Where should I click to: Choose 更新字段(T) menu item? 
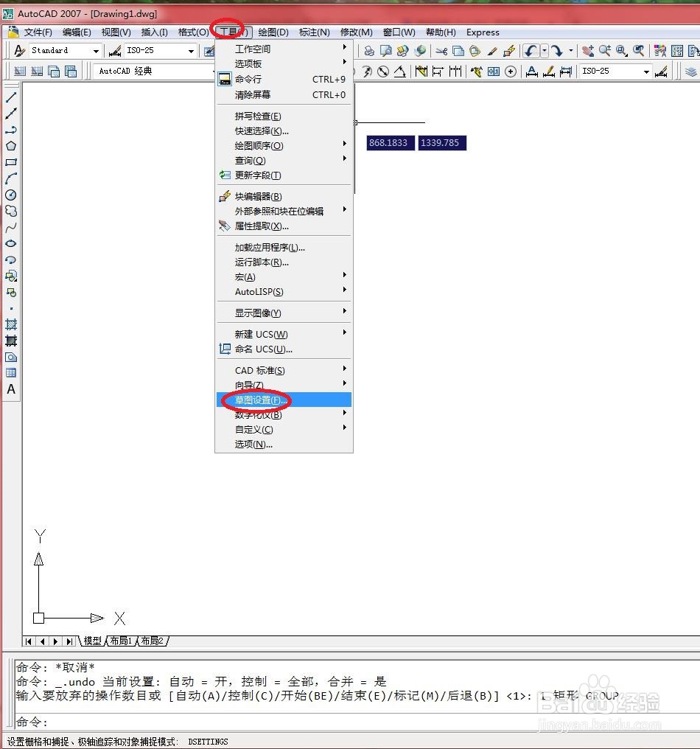(x=284, y=175)
